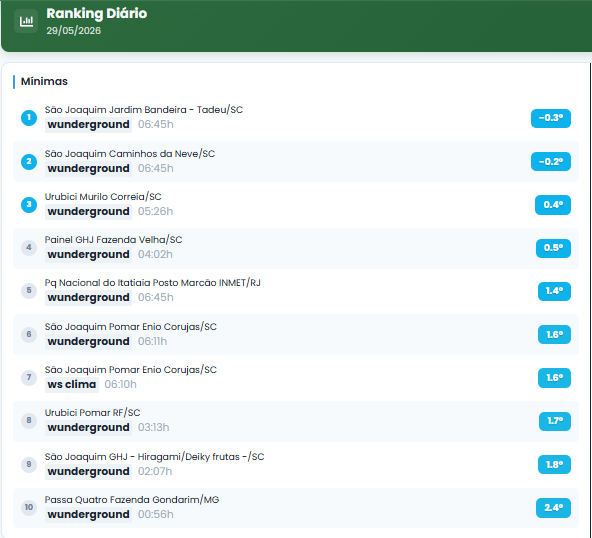This screenshot has width=592, height=538.
Task: Click wunderground tag under Painel GHJ Fazenda Velha
Action: pyautogui.click(x=88, y=254)
